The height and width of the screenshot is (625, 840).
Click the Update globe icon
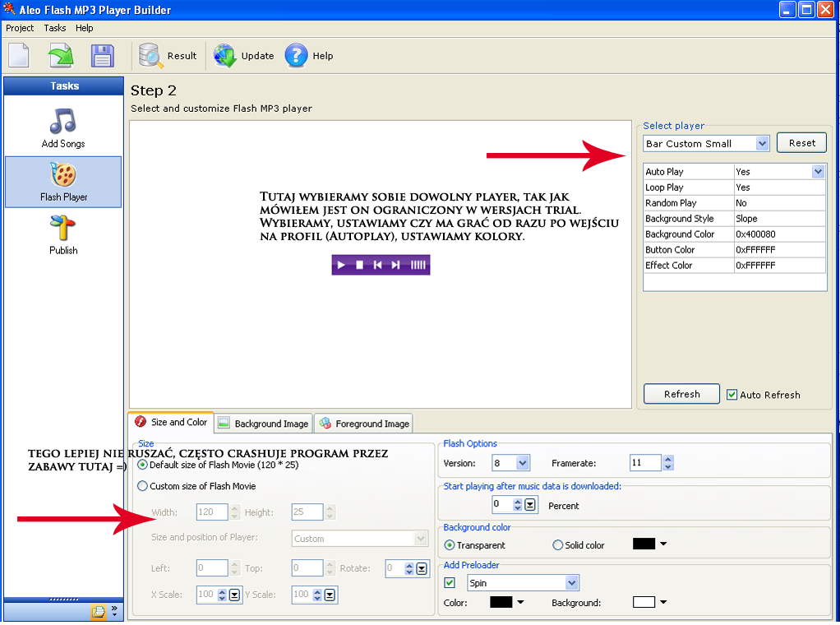[x=224, y=55]
